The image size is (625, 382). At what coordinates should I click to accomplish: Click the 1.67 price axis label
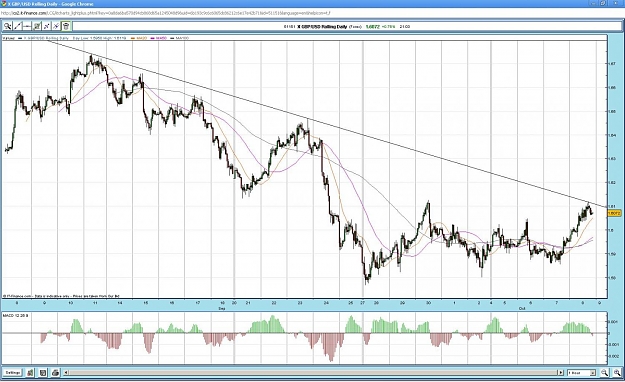point(613,63)
